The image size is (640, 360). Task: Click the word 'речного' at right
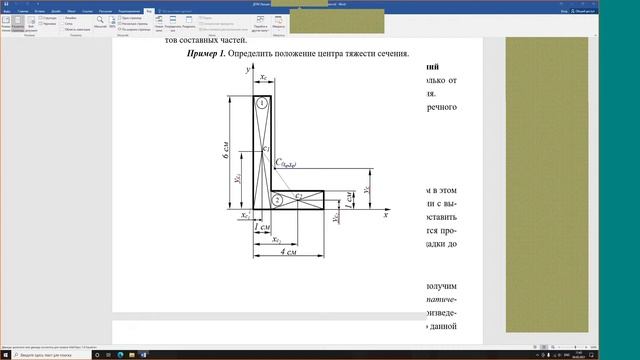[442, 107]
